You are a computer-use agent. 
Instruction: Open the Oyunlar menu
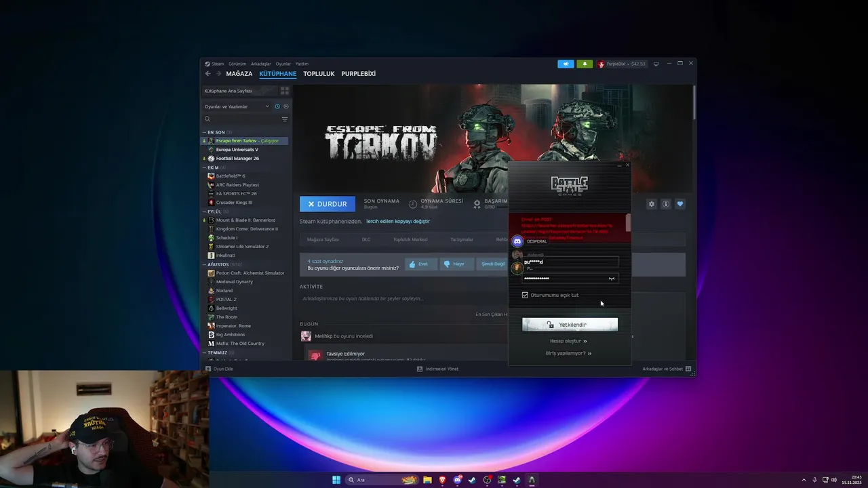(283, 64)
